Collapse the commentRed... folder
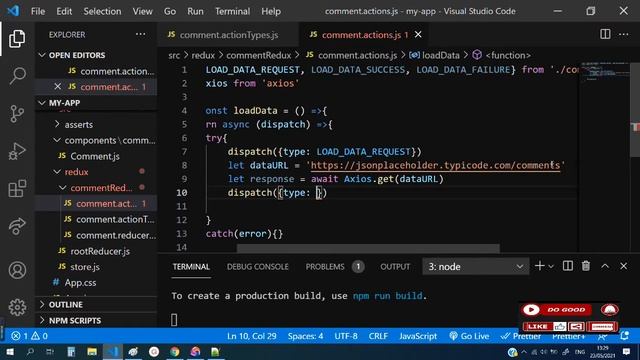 click(101, 188)
